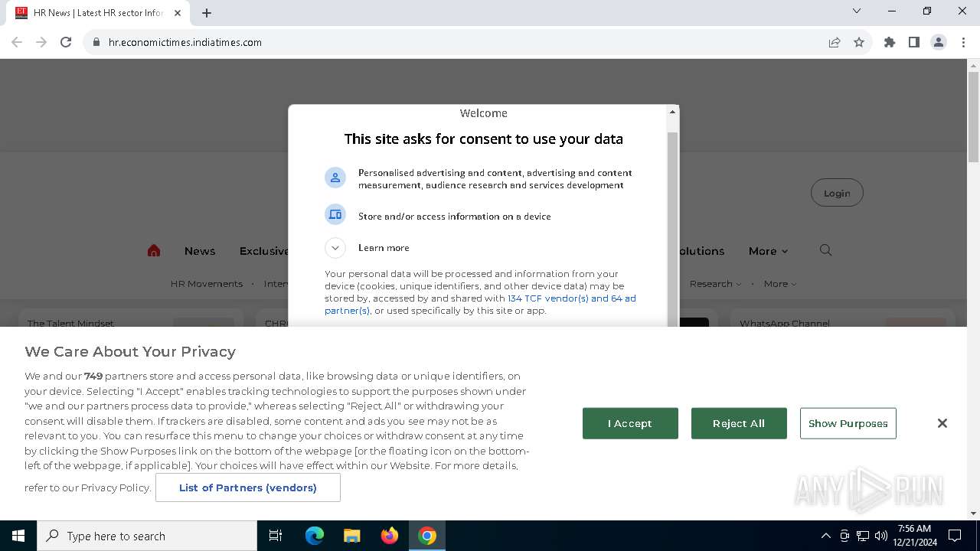The image size is (980, 551).
Task: Expand the Learn more section
Action: click(335, 248)
